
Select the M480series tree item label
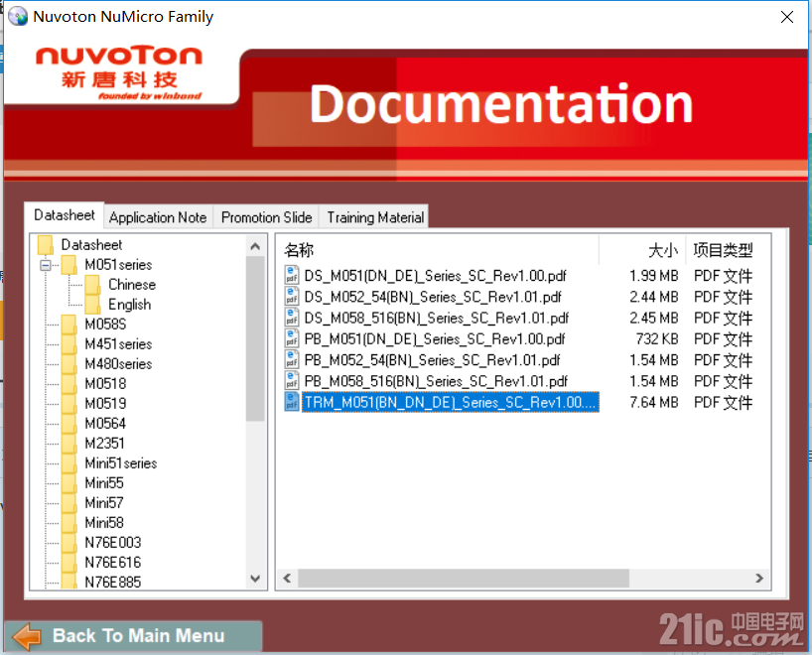click(118, 364)
